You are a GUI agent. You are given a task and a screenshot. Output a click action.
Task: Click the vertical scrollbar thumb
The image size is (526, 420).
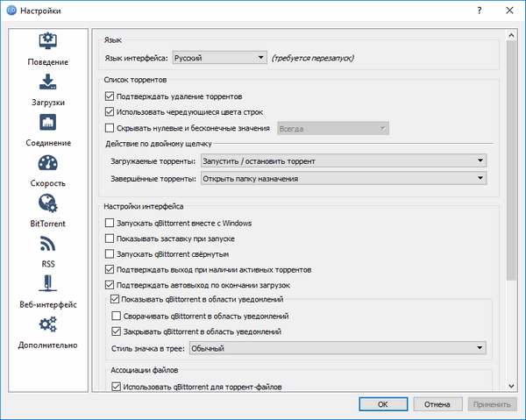(x=511, y=160)
